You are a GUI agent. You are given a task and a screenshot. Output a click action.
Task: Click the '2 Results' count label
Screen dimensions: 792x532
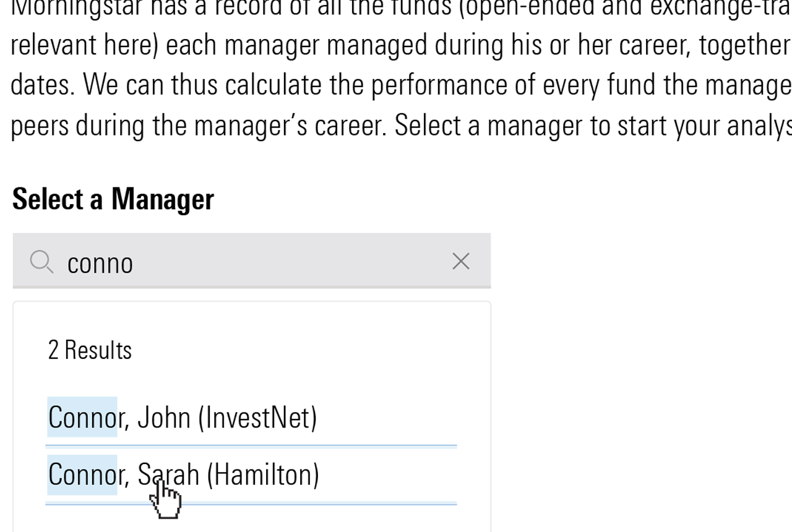pyautogui.click(x=90, y=350)
